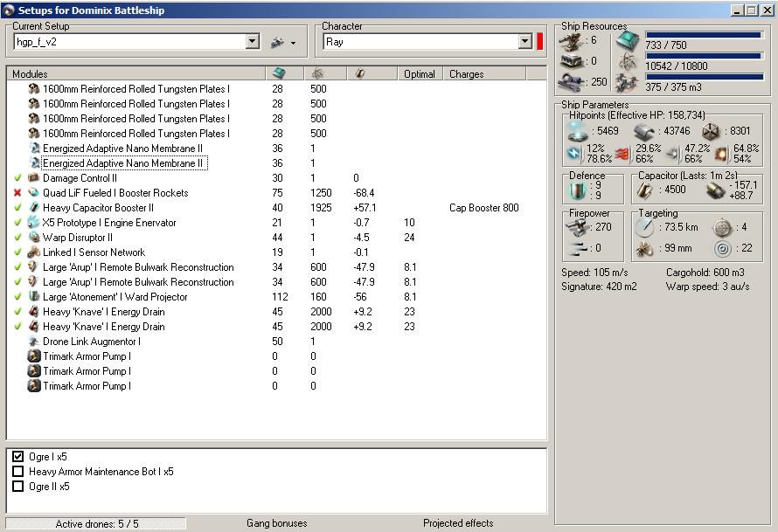This screenshot has height=532, width=778.
Task: Open the Gang bonuses section
Action: pos(276,523)
